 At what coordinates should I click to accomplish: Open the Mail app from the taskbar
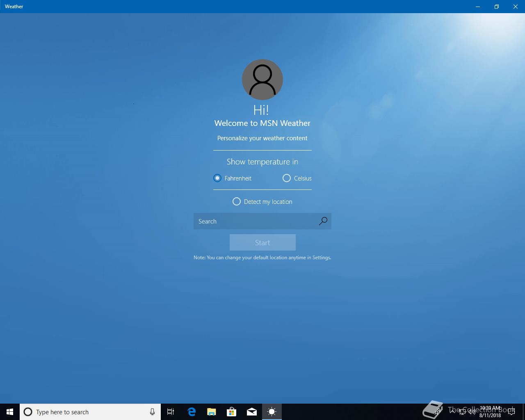252,412
